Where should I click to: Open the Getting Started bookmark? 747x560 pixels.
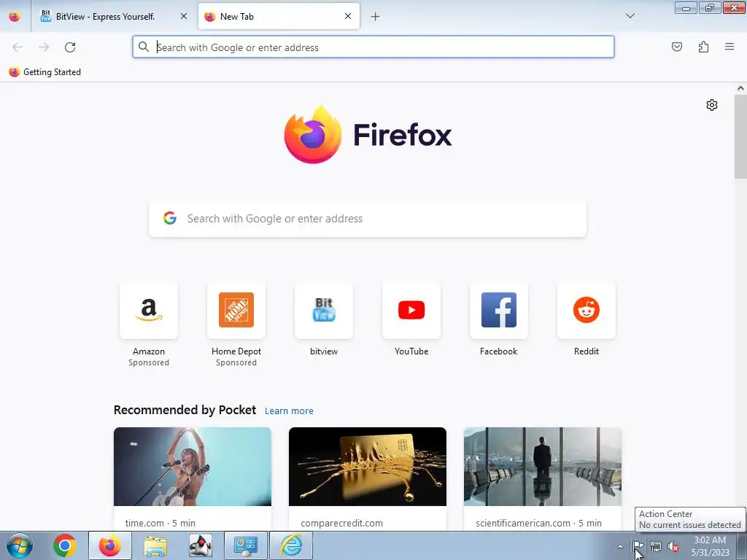coord(45,72)
